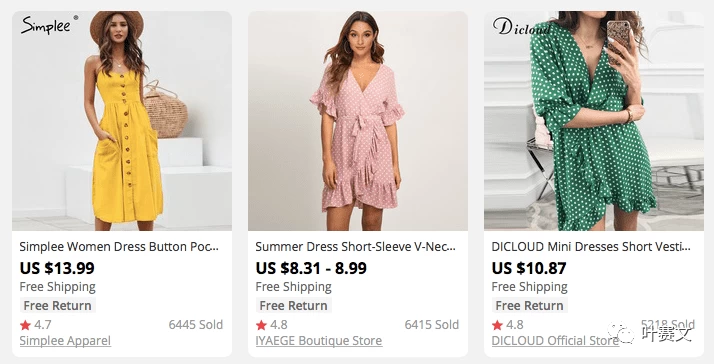Screen dimensions: 714x364
Task: Open DICLOUD Mini Dresses product title
Action: pos(591,247)
